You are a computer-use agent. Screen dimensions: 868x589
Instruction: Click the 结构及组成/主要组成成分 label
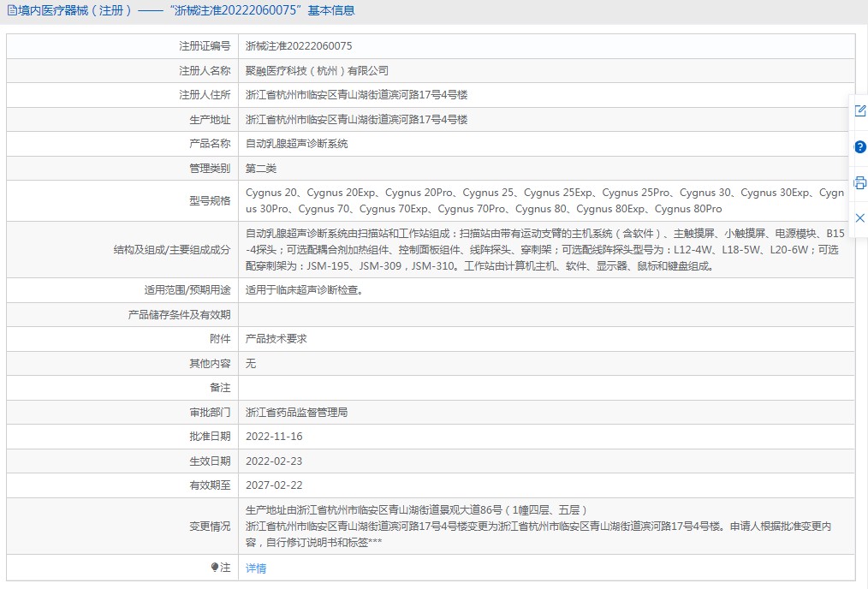coord(171,250)
